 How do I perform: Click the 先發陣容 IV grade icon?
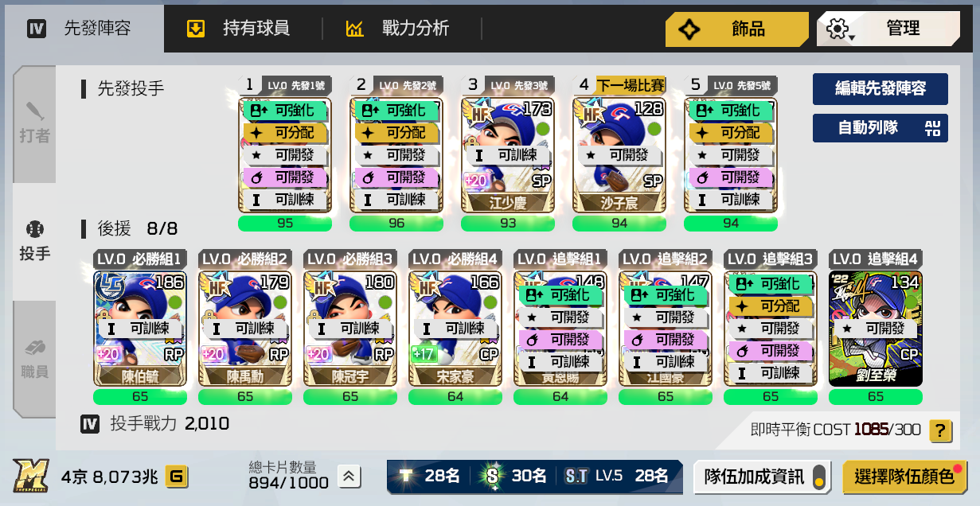pos(37,29)
